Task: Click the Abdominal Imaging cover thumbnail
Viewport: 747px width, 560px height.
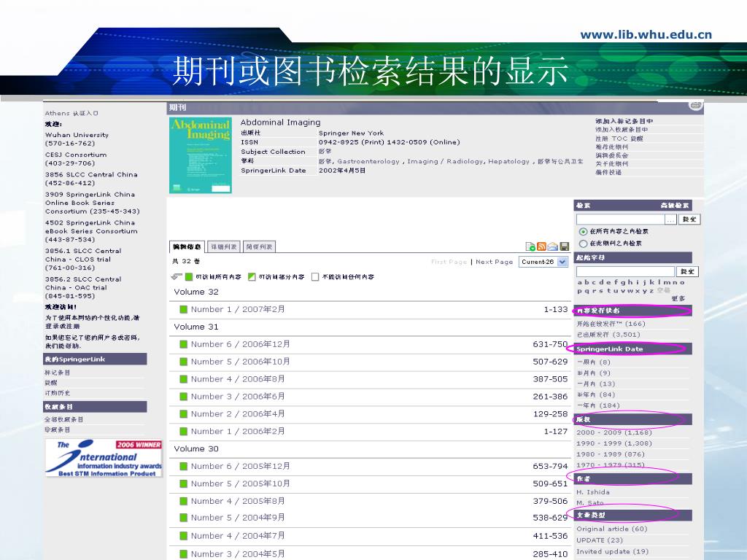Action: 201,155
